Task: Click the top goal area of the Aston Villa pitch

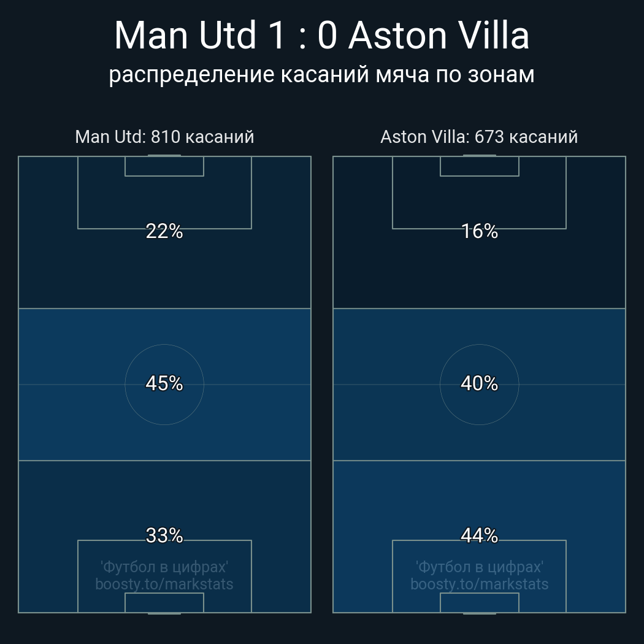Action: [479, 166]
